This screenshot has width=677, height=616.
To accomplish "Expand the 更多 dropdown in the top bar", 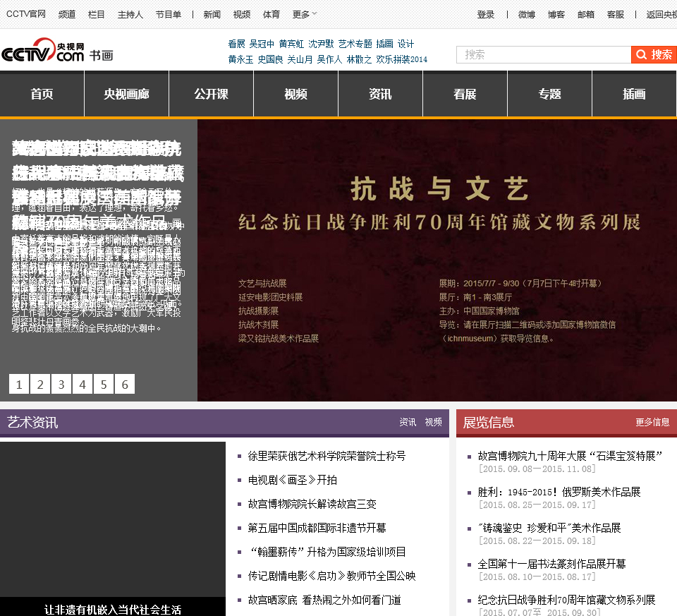I will [x=305, y=15].
